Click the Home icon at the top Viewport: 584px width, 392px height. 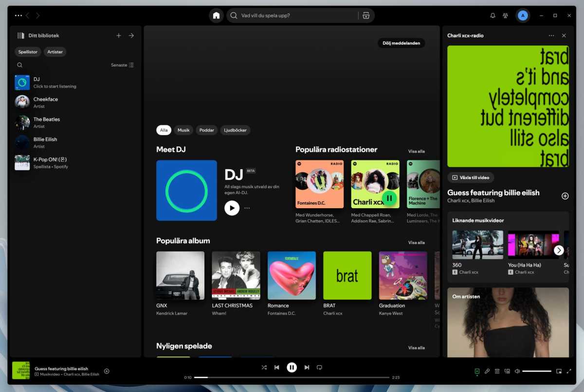[x=216, y=15]
